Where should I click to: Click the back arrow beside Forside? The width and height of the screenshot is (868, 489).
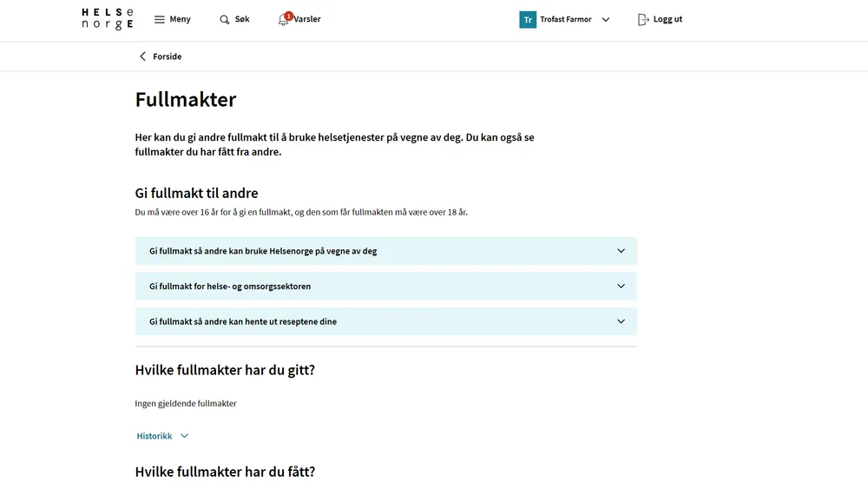tap(143, 56)
